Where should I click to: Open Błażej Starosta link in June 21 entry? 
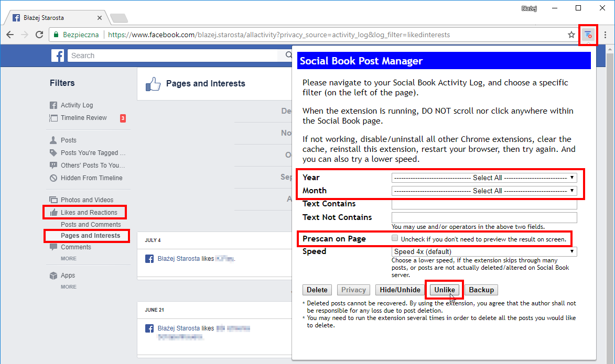(178, 328)
